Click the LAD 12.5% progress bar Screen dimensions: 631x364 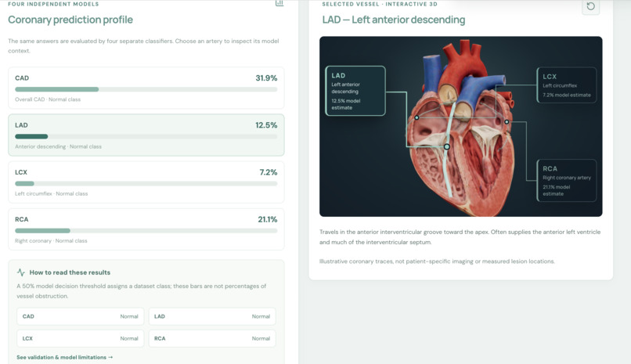point(146,136)
